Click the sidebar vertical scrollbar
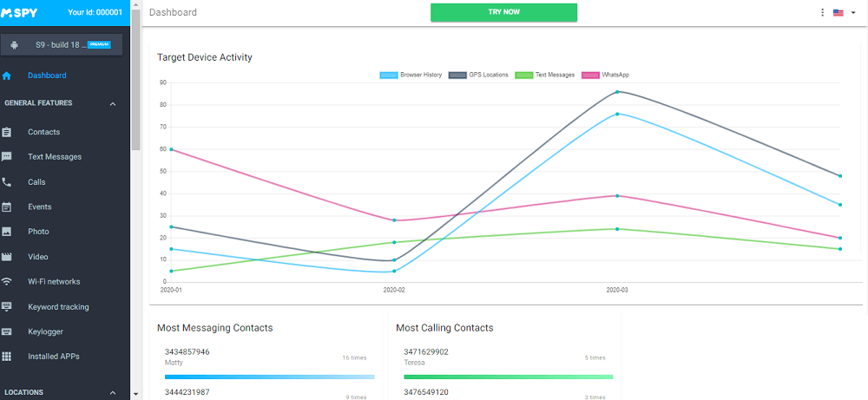The width and height of the screenshot is (868, 400). (x=135, y=87)
